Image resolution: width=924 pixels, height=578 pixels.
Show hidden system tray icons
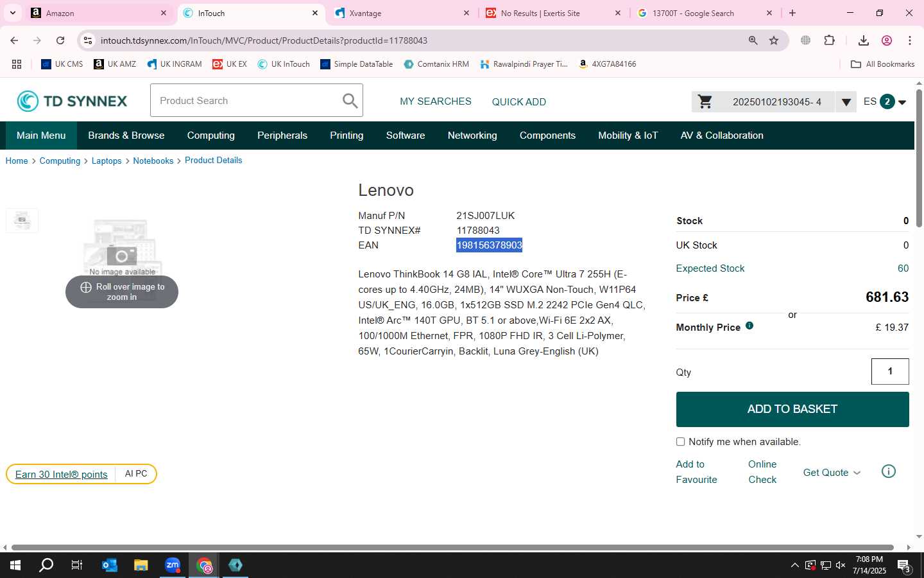[x=795, y=566]
